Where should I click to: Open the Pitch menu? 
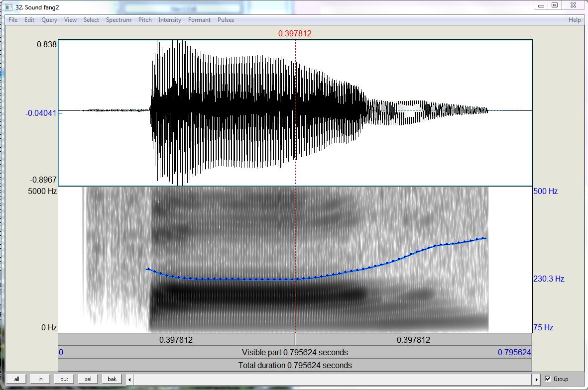(x=145, y=20)
